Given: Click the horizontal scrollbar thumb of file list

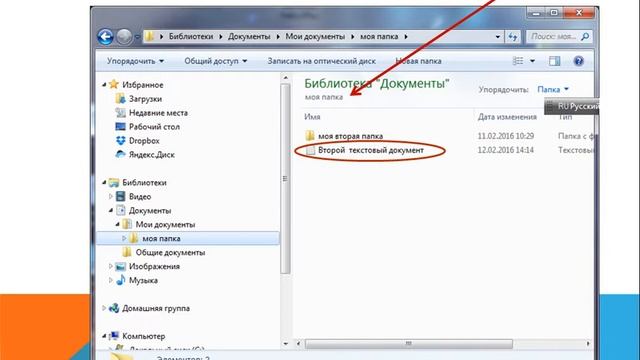Looking at the screenshot, I should click(x=409, y=344).
